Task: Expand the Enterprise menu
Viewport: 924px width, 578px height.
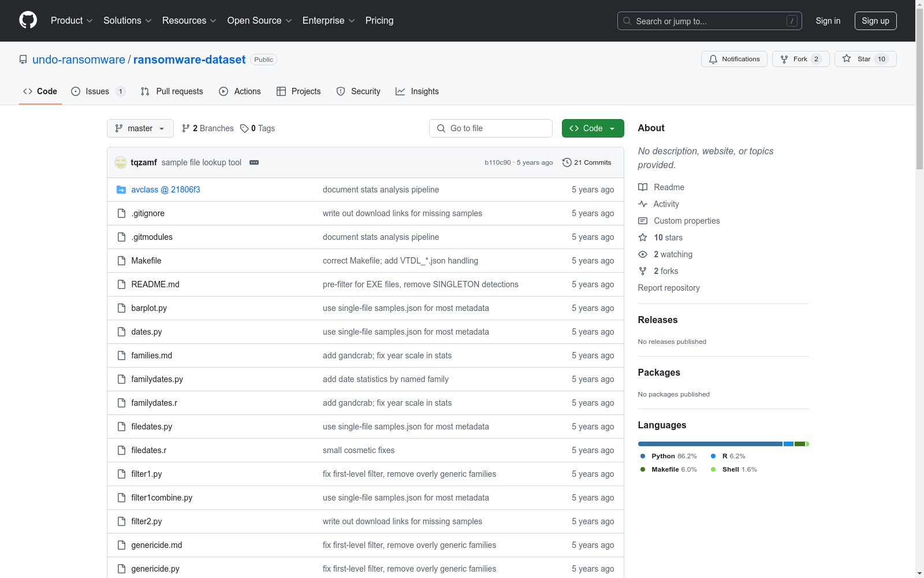Action: click(329, 21)
